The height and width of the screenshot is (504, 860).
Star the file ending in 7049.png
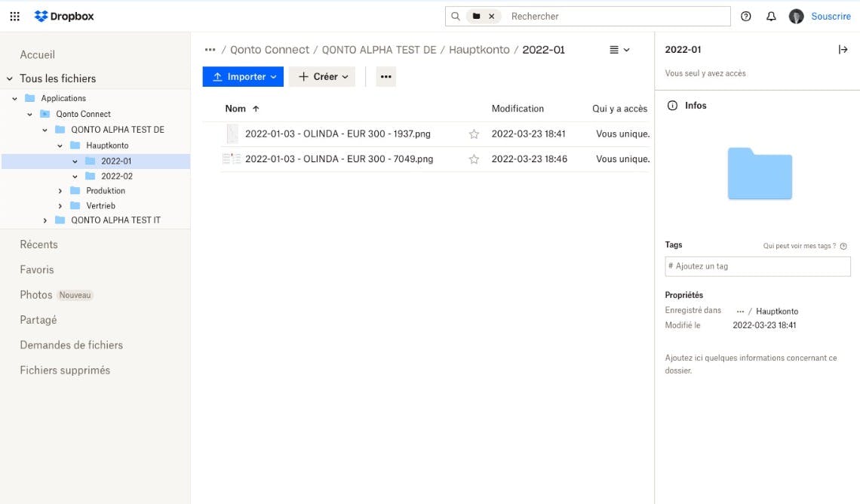click(x=473, y=159)
